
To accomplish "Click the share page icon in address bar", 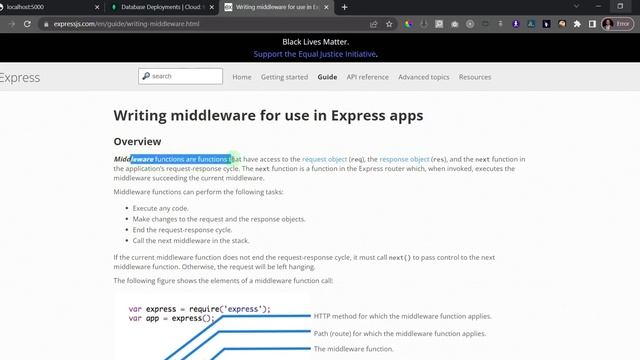I will coord(373,24).
